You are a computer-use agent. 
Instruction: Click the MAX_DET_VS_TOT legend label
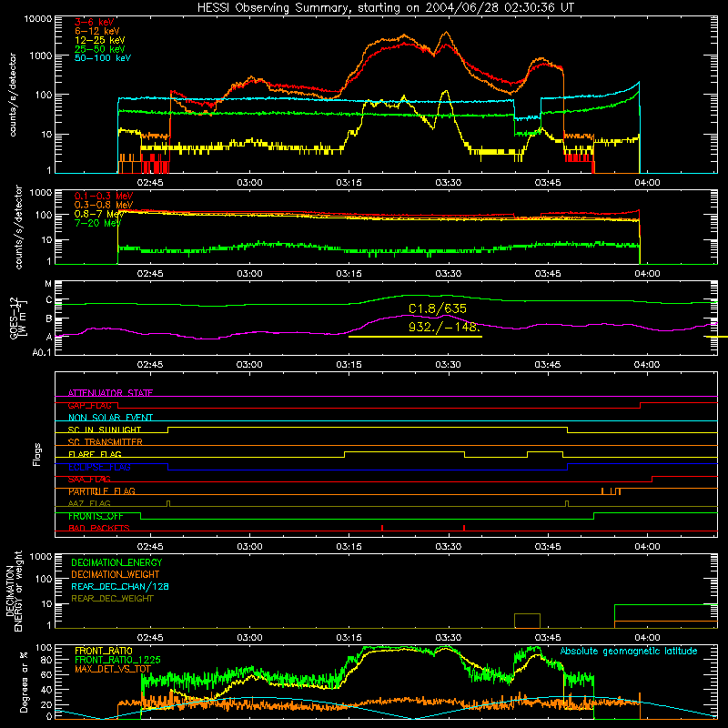[113, 669]
